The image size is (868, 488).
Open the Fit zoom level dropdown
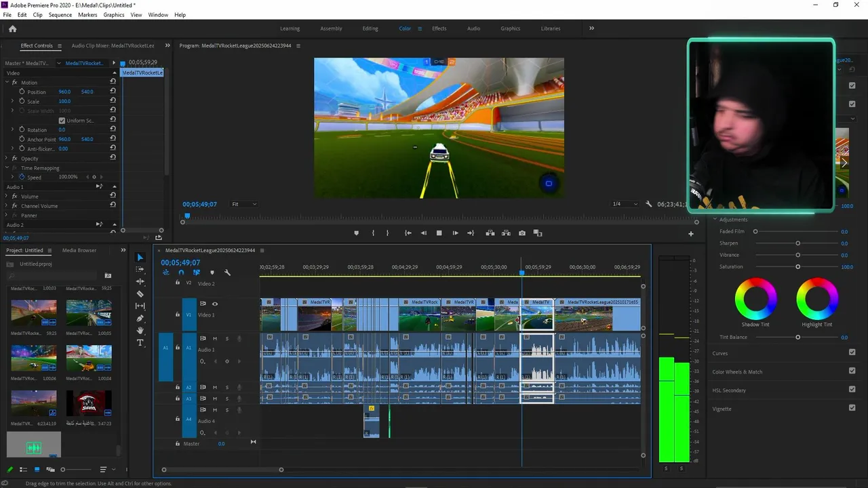point(244,204)
